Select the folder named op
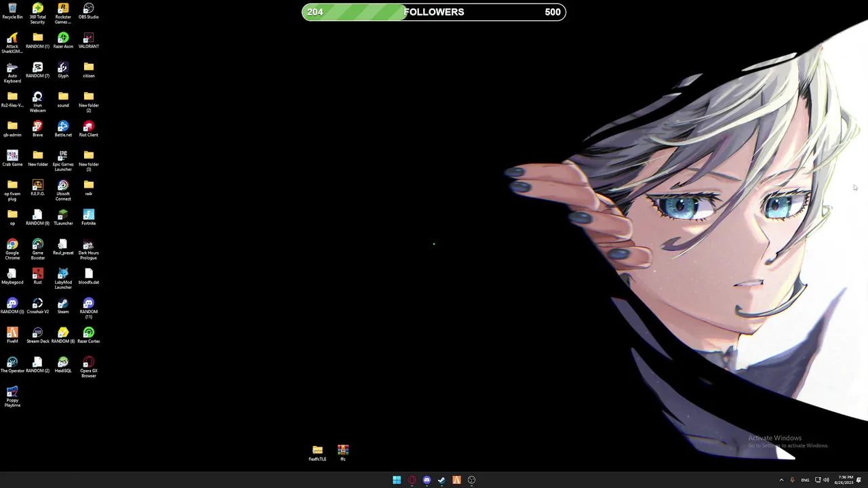The image size is (868, 488). click(12, 218)
